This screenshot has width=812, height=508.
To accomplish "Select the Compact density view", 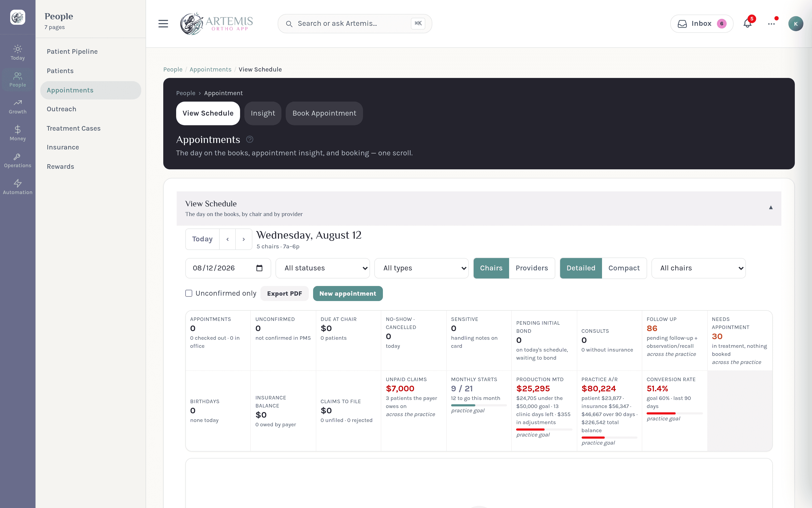I will pos(624,268).
